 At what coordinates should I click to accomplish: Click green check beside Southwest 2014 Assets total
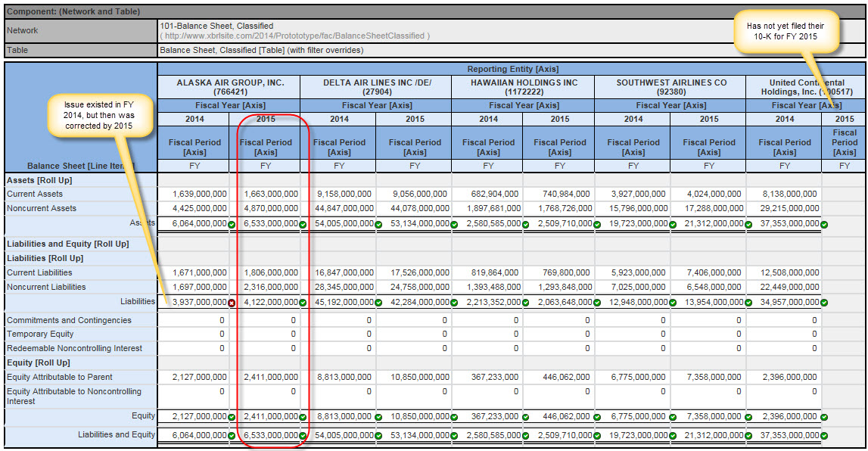[673, 224]
